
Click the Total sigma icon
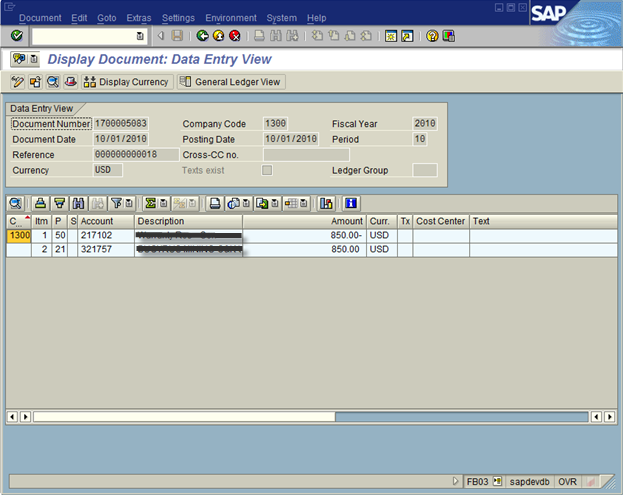point(150,204)
